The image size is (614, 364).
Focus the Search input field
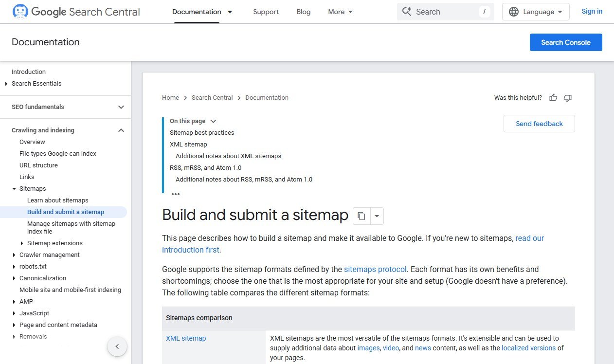(445, 12)
